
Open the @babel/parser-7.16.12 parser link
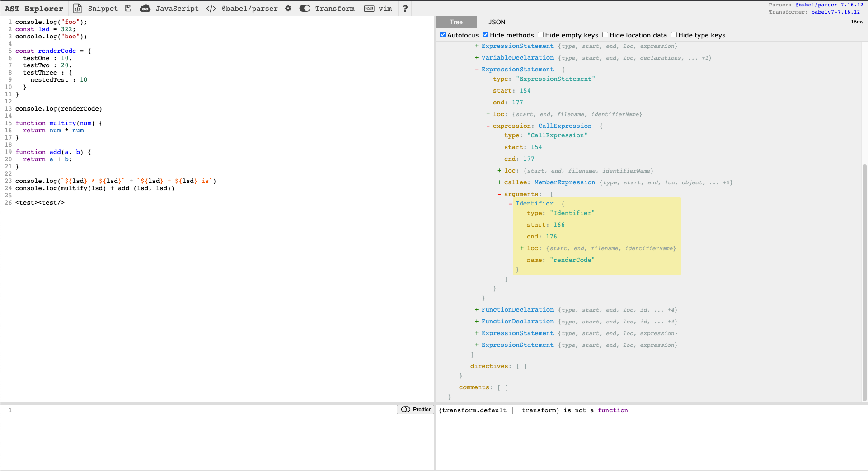coord(830,5)
